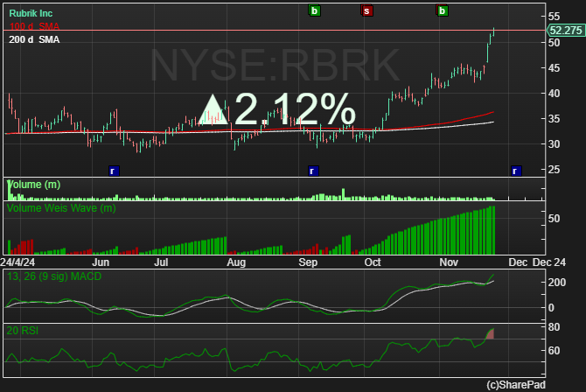
Task: Click the 'Volume (m)' panel label
Action: tap(33, 185)
